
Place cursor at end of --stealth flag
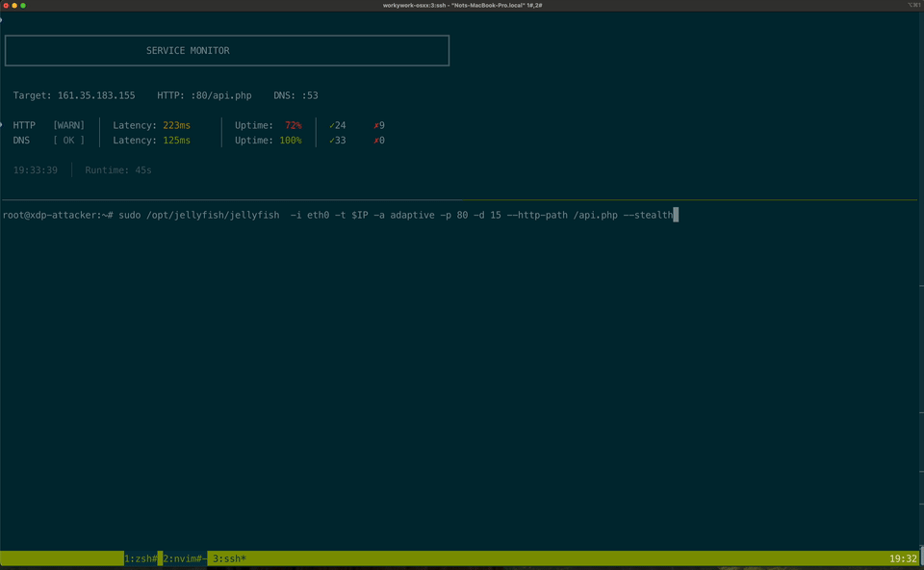click(676, 215)
